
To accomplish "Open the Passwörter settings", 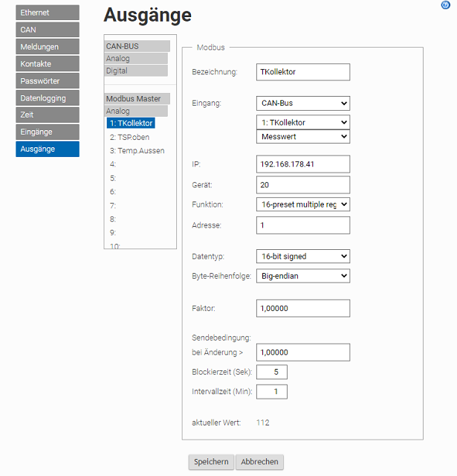I will click(48, 81).
